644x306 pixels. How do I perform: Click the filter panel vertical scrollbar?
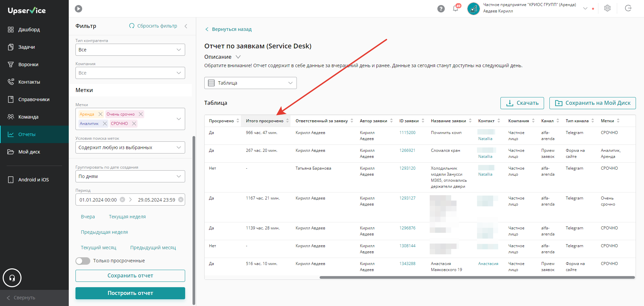pyautogui.click(x=194, y=220)
